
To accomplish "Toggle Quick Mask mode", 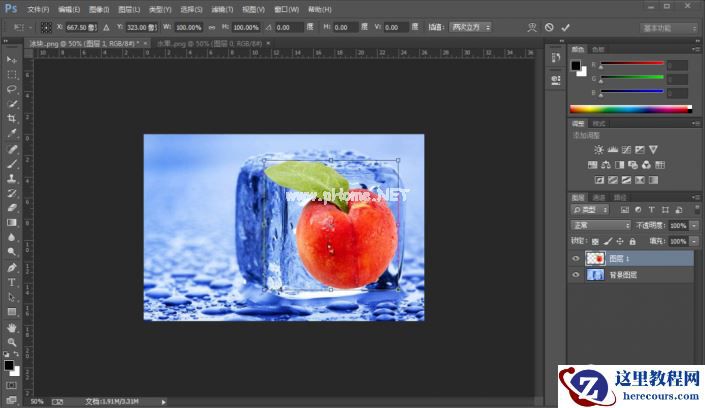I will pyautogui.click(x=11, y=386).
